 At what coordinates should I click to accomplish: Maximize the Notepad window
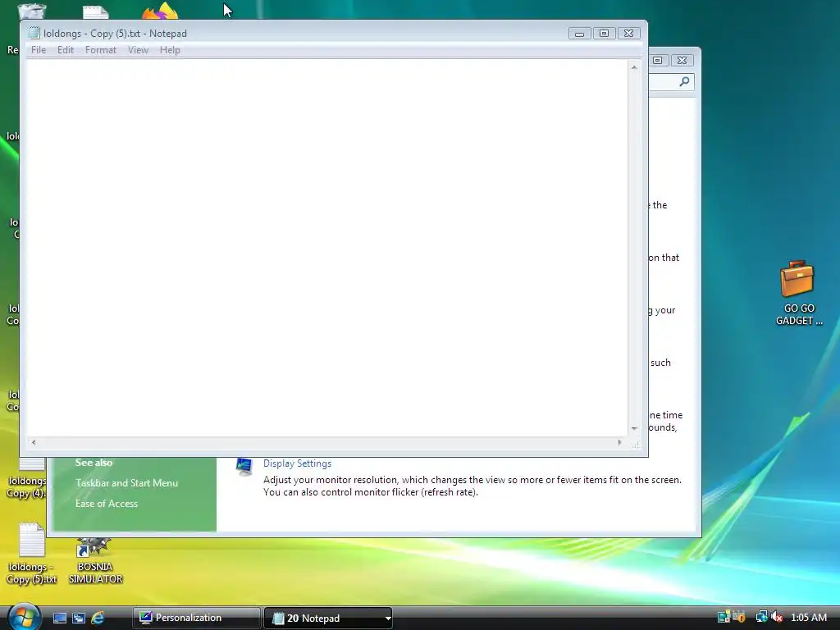click(x=605, y=33)
